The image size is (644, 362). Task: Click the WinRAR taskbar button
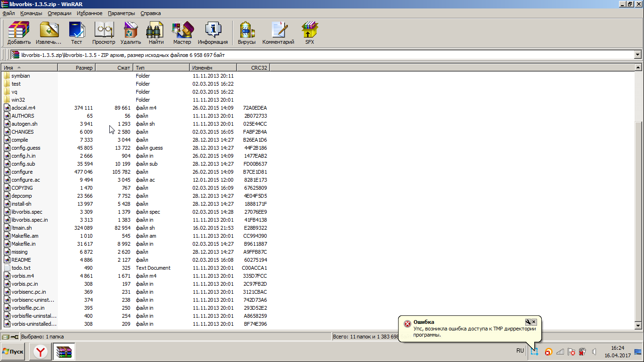63,352
